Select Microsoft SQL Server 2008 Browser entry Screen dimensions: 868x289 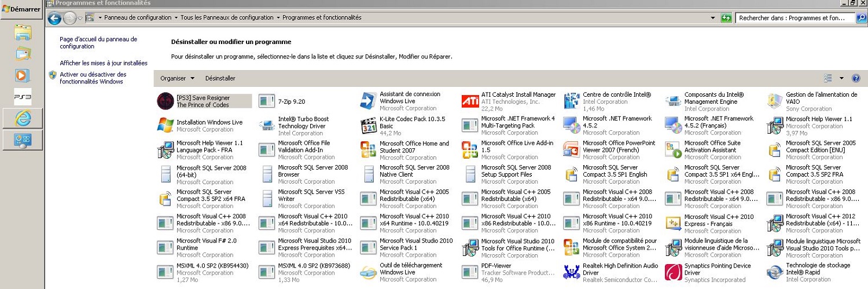click(x=305, y=174)
